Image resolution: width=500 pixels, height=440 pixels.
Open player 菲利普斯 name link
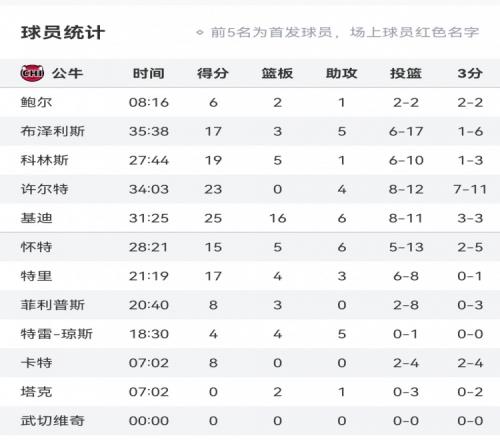[x=53, y=305]
